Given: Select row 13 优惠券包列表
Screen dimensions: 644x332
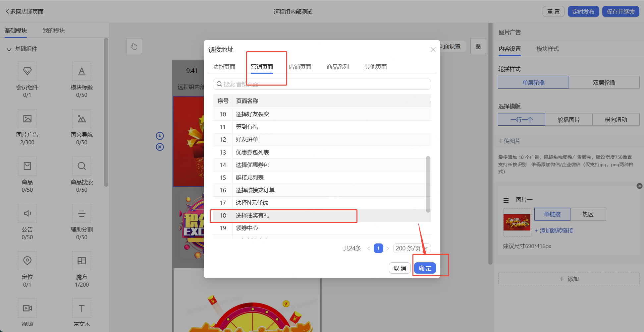Looking at the screenshot, I should point(322,153).
